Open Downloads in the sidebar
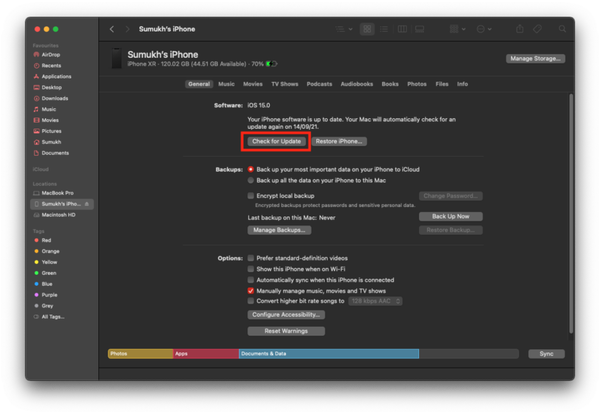Viewport: 600px width, 414px height. click(x=51, y=98)
